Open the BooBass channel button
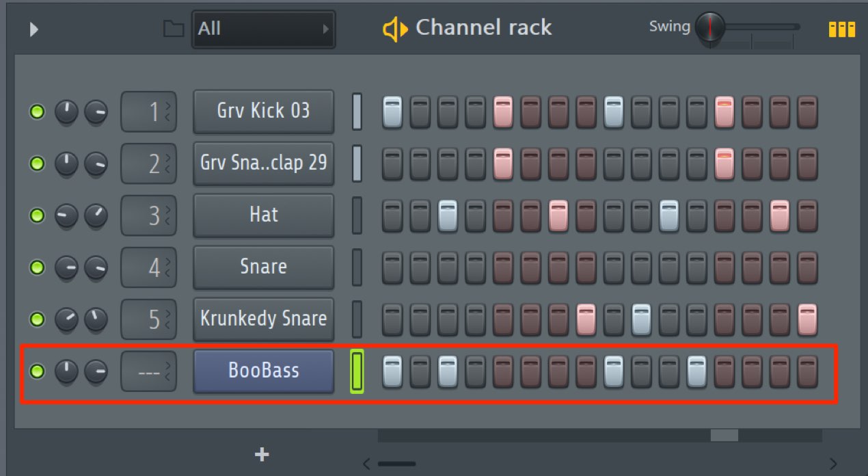Viewport: 868px width, 476px height. click(264, 371)
